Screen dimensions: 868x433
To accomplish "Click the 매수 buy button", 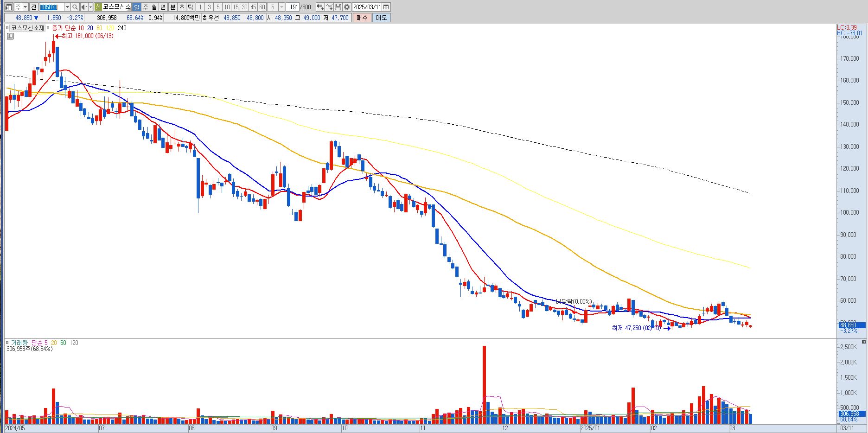I will [x=362, y=18].
